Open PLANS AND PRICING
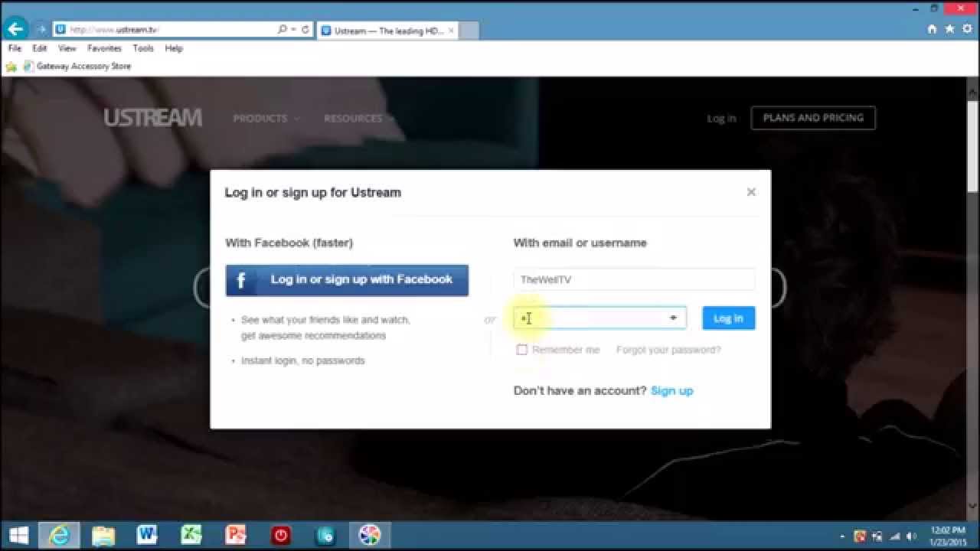This screenshot has height=551, width=980. pos(813,118)
